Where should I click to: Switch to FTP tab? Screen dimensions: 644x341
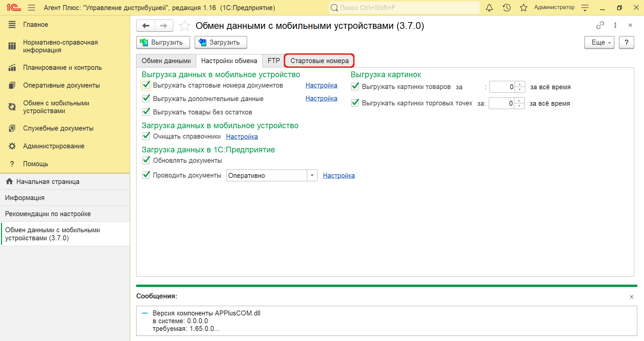[274, 61]
